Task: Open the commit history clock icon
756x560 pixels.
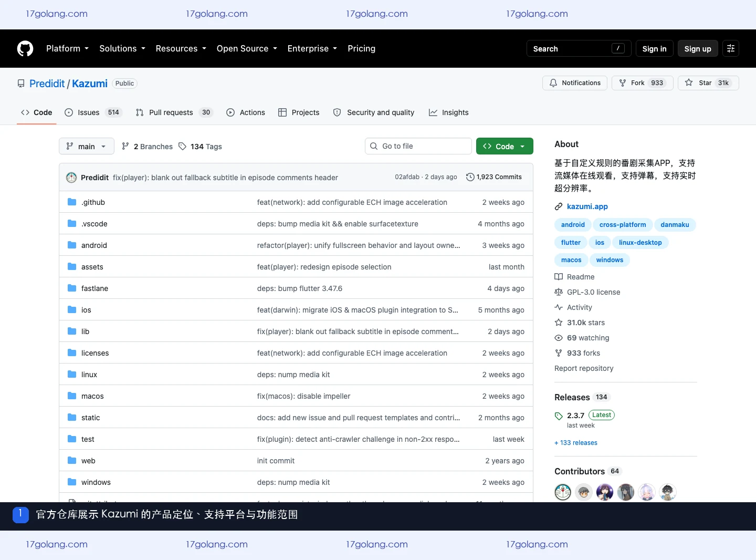Action: pos(470,177)
